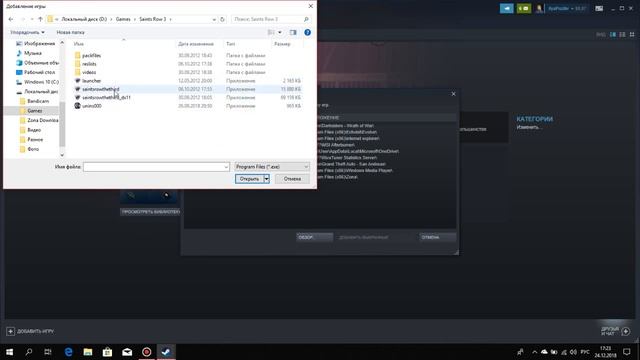Sort files by Дата изменения column

(196, 44)
